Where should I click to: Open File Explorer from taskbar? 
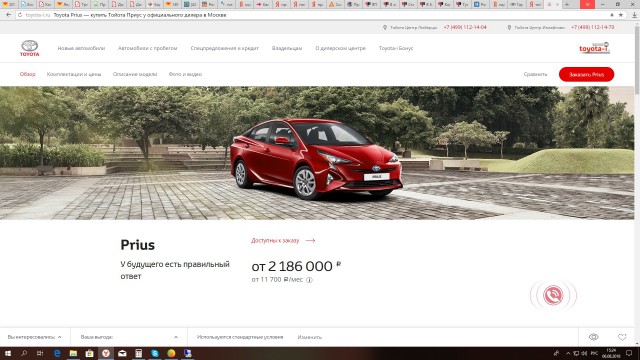click(x=73, y=353)
